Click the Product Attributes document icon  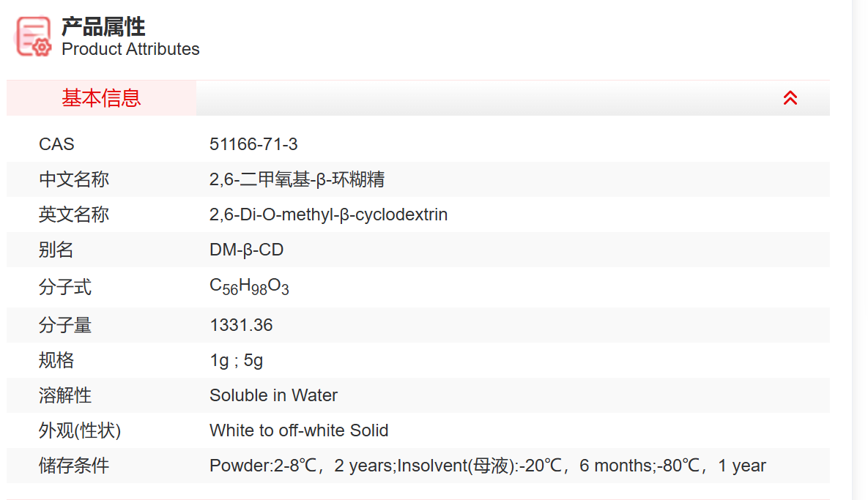click(x=34, y=37)
